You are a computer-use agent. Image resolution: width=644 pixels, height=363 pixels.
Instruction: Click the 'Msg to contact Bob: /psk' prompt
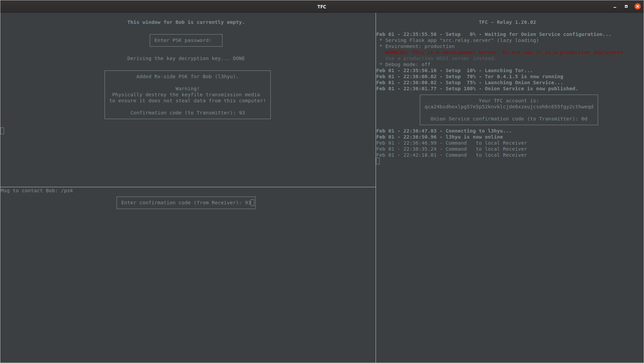click(x=37, y=191)
